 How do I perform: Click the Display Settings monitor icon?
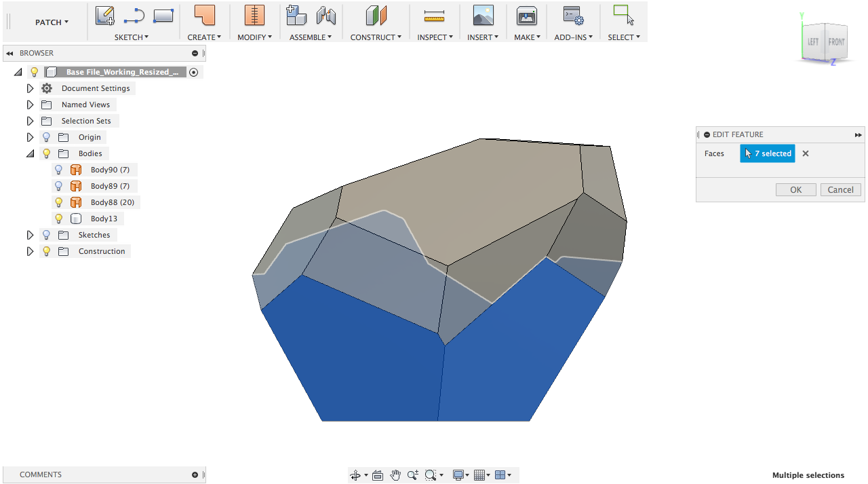(x=458, y=475)
